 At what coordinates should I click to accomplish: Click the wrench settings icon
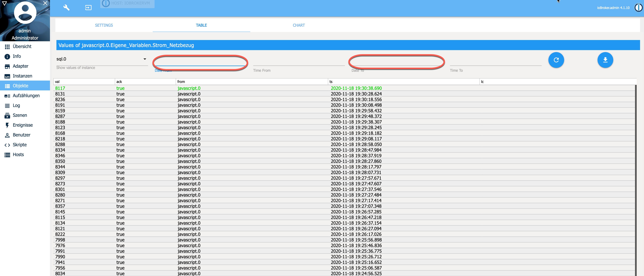[x=66, y=7]
